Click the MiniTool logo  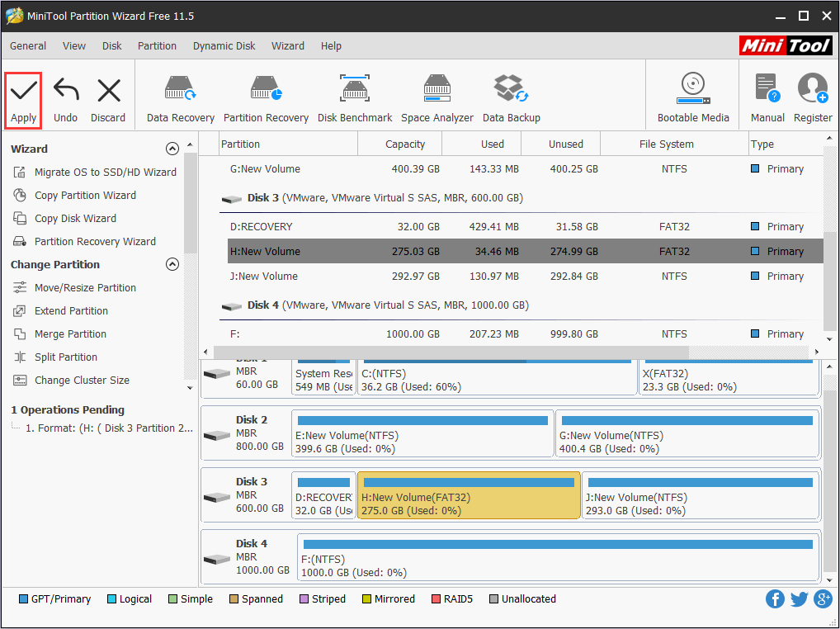[786, 45]
